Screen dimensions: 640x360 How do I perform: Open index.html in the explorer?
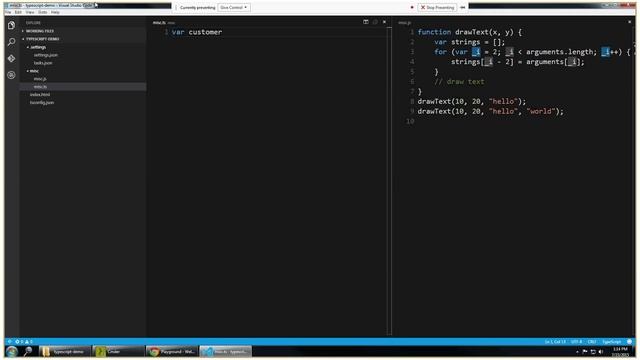(40, 95)
